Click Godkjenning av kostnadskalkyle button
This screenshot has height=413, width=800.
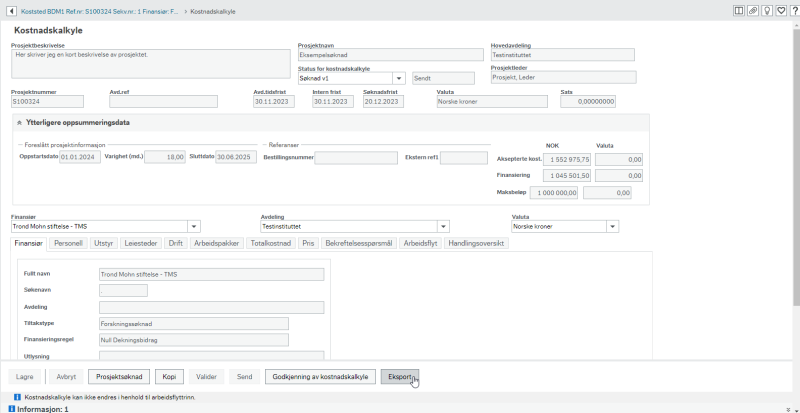(x=320, y=377)
